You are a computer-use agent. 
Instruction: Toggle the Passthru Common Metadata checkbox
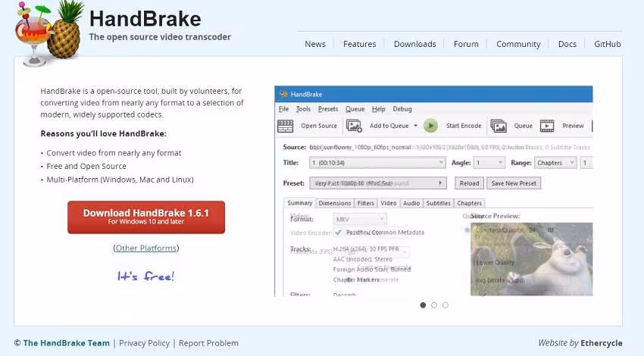click(338, 233)
